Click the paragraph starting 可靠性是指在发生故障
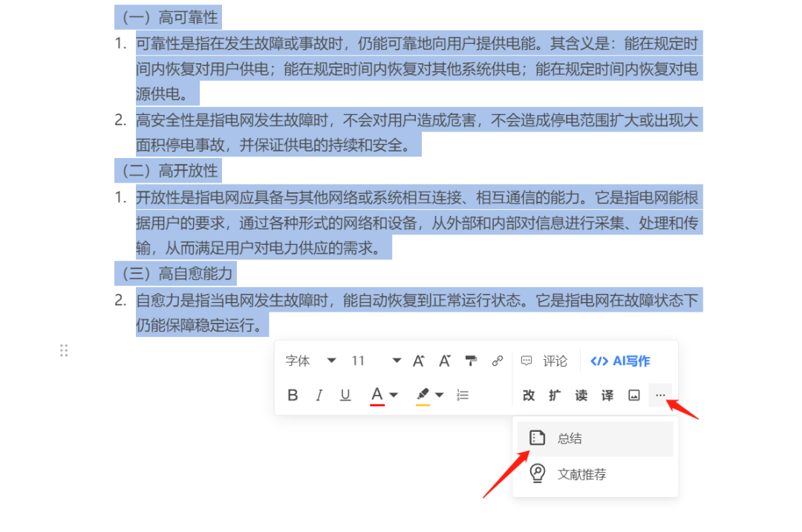 point(420,68)
